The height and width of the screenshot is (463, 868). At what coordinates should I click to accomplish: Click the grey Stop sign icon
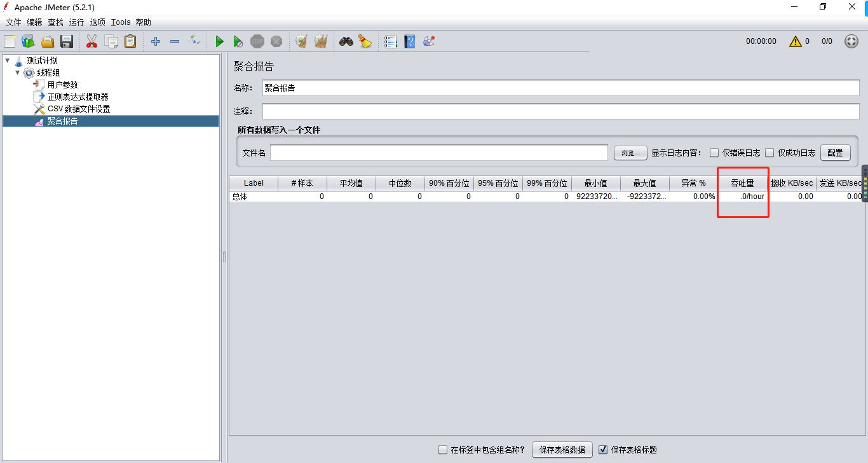[257, 41]
